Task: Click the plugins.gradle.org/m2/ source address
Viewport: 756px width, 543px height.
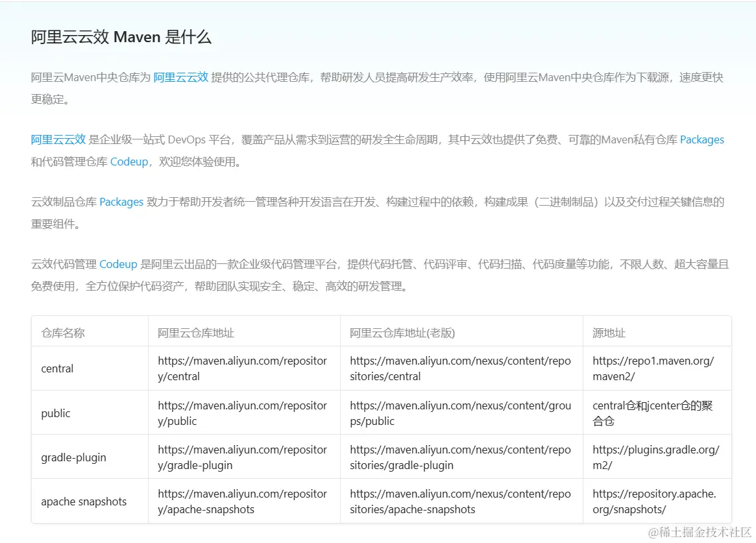Action: (655, 458)
